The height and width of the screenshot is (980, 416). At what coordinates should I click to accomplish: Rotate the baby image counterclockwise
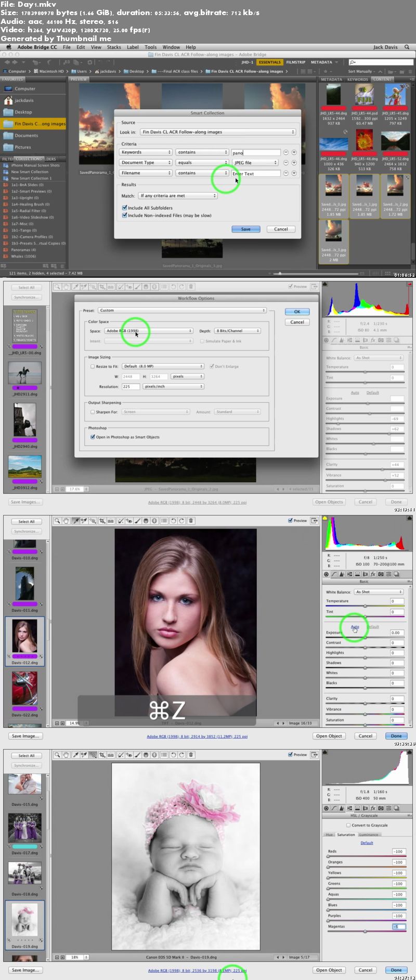click(173, 755)
